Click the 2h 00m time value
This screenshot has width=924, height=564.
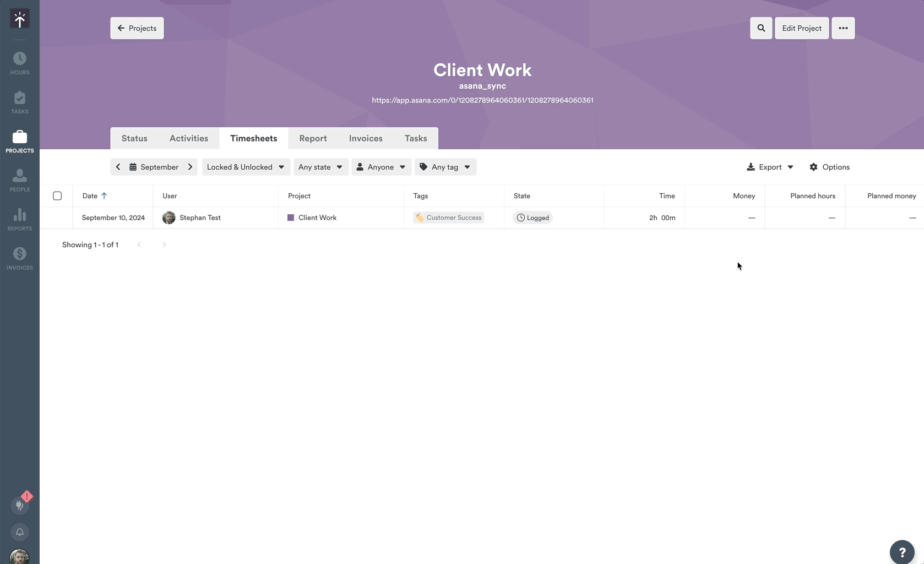662,218
